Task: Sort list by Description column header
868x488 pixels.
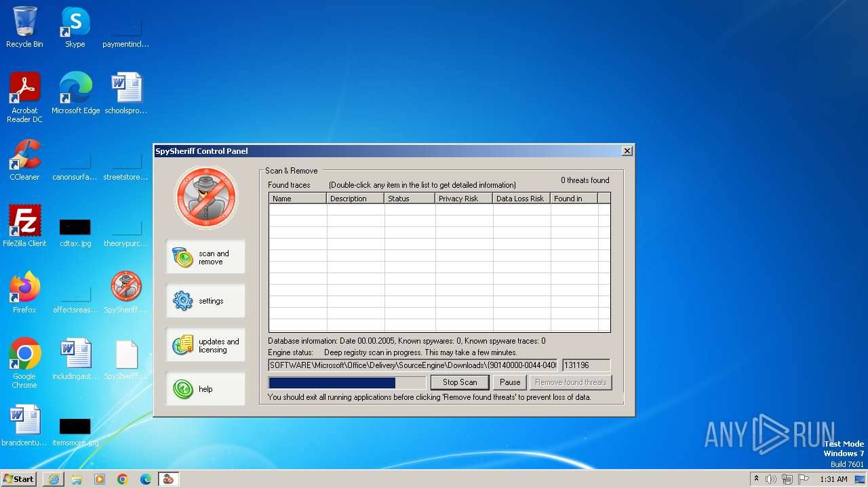Action: pos(355,199)
